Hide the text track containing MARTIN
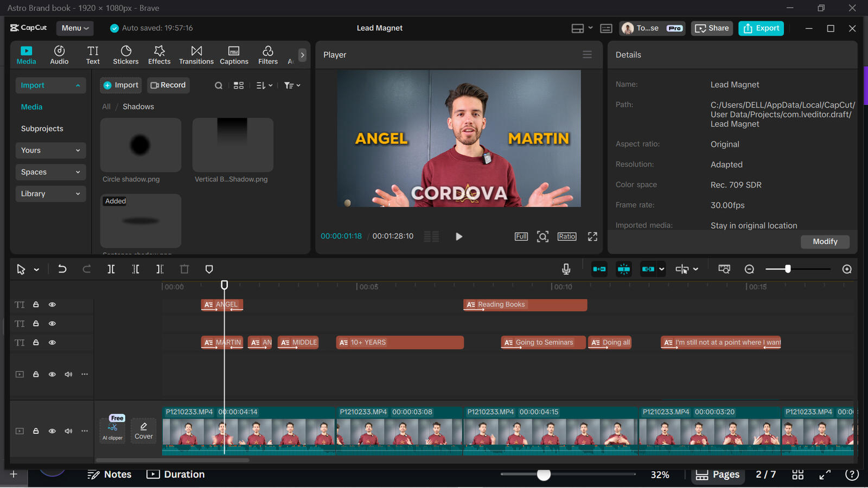Image resolution: width=868 pixels, height=488 pixels. pos(52,343)
